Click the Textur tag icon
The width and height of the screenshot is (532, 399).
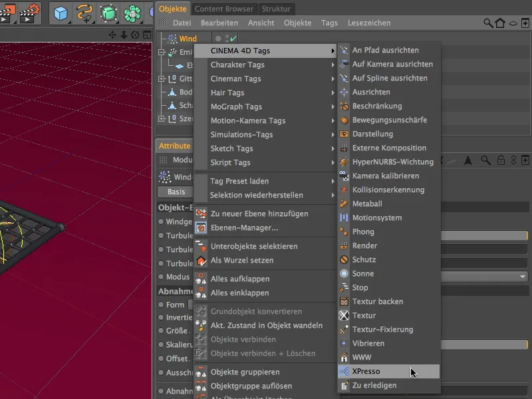point(344,315)
